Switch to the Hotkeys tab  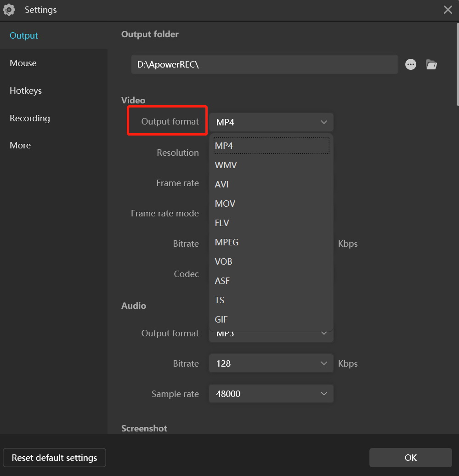26,91
